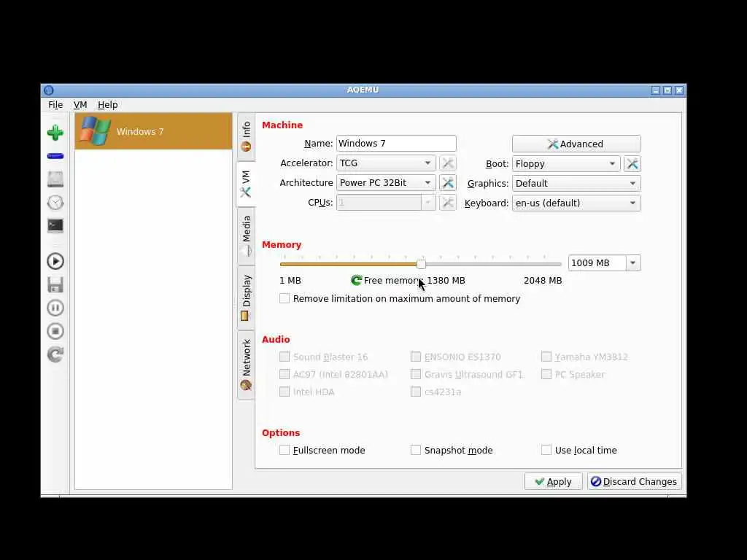The width and height of the screenshot is (747, 560).
Task: Toggle Yamaha YM3812 checkbox
Action: pyautogui.click(x=546, y=357)
